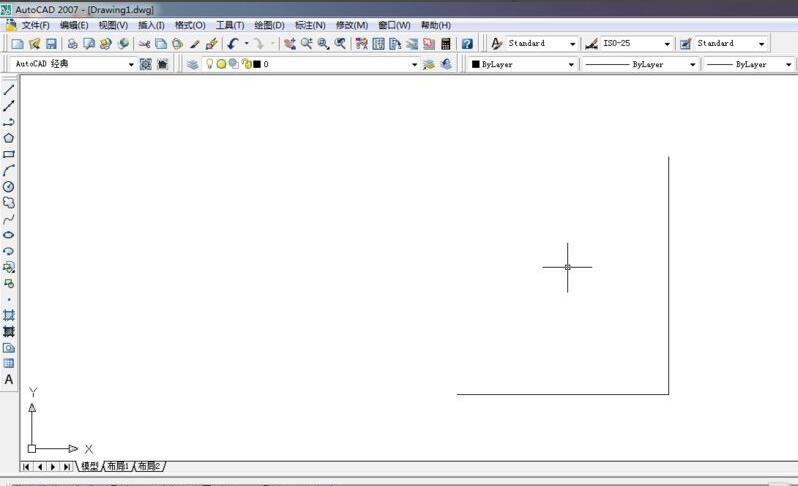Click the layer 0 black color swatch

point(257,64)
